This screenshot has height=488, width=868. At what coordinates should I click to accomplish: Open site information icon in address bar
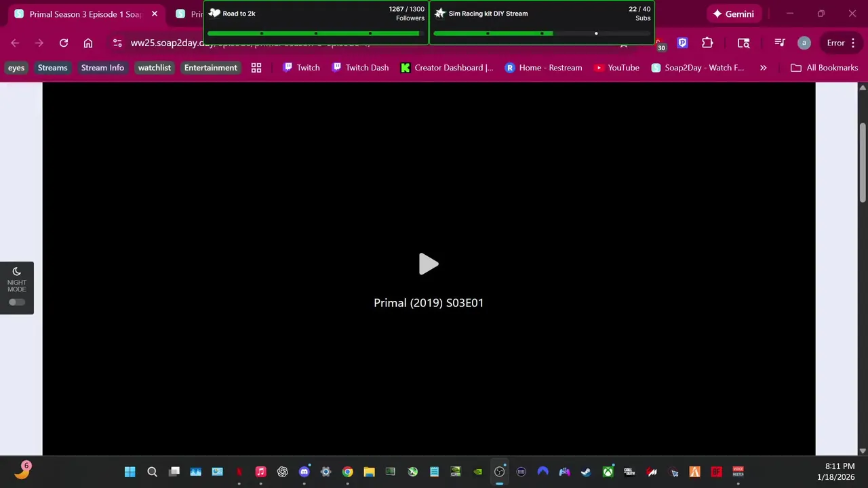[117, 43]
